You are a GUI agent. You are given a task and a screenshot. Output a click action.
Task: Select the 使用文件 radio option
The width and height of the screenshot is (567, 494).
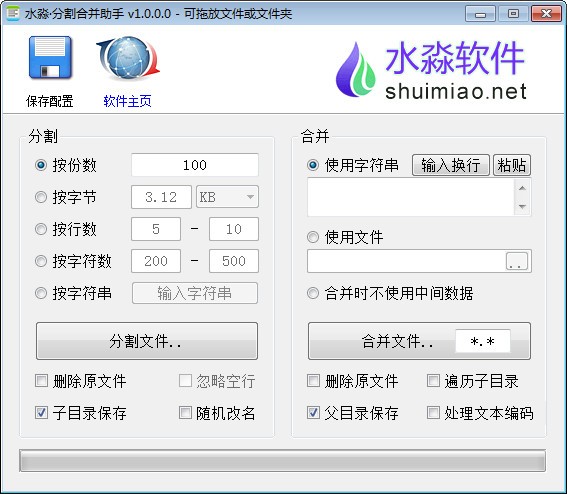[x=313, y=237]
